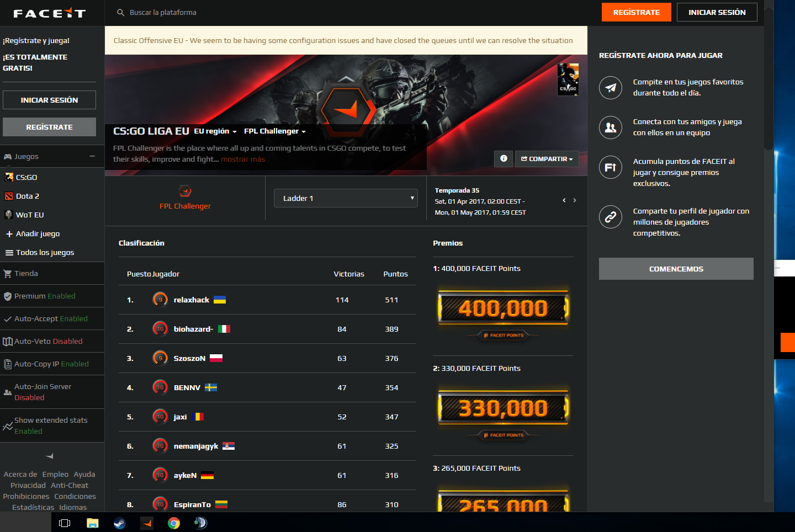The width and height of the screenshot is (795, 532).
Task: Open player nemanjagyk's profile
Action: pos(196,446)
